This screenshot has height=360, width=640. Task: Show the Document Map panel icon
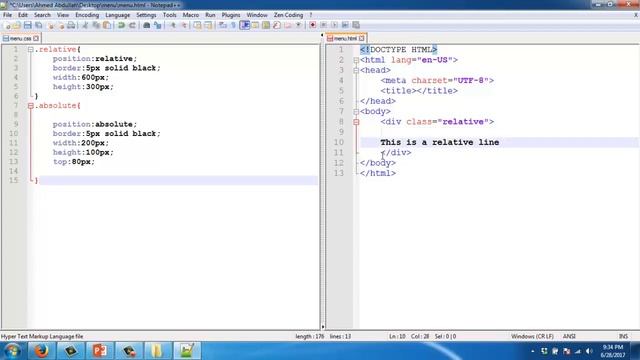pos(266,25)
